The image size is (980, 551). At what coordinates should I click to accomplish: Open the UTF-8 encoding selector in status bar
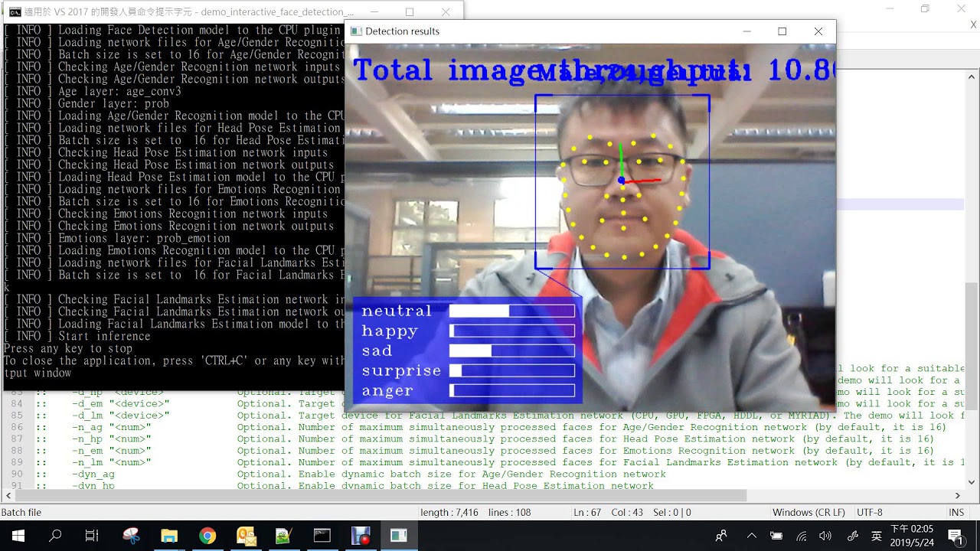pyautogui.click(x=869, y=512)
